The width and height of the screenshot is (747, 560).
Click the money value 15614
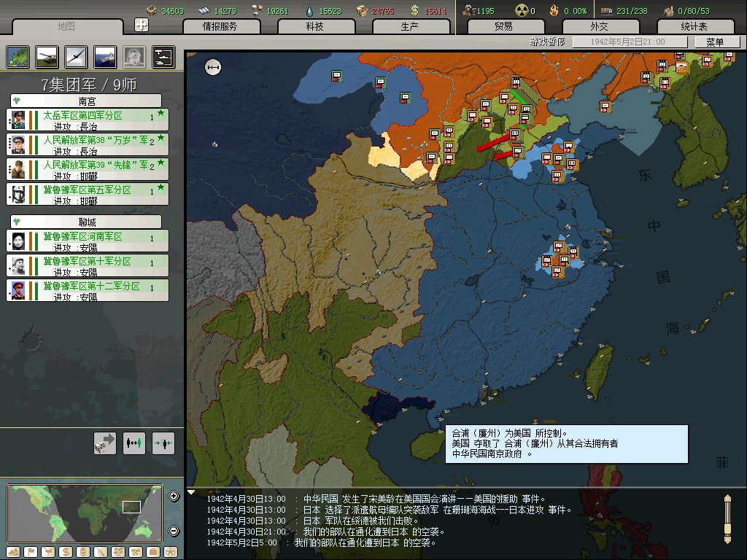point(436,11)
